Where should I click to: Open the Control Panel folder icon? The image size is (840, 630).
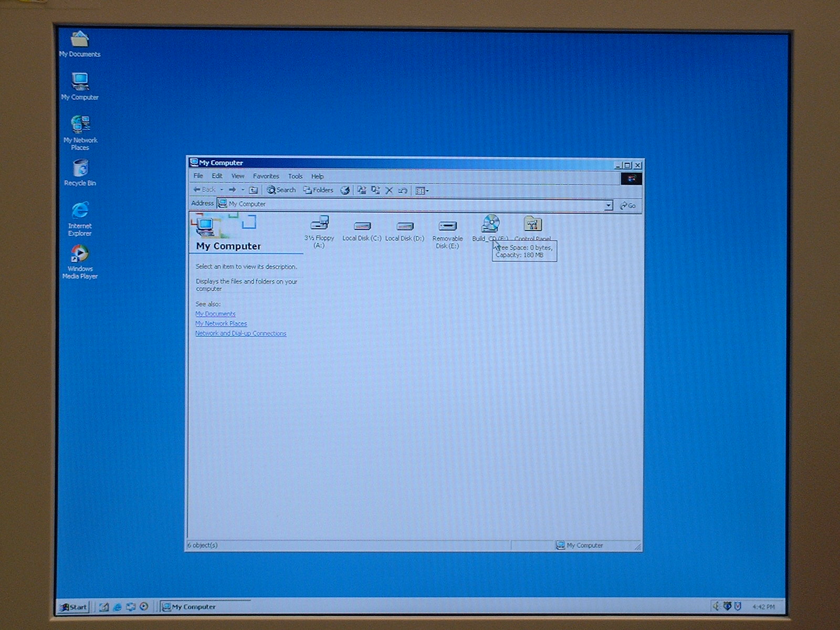(532, 225)
